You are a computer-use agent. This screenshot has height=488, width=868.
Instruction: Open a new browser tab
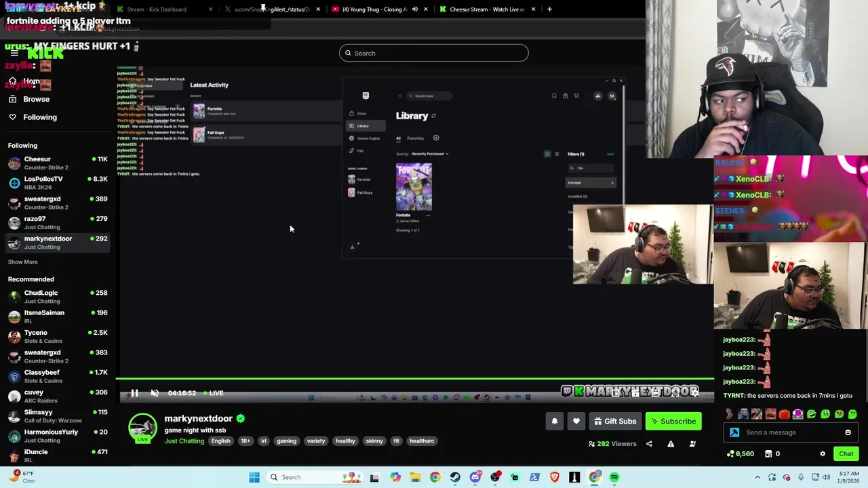[x=549, y=9]
